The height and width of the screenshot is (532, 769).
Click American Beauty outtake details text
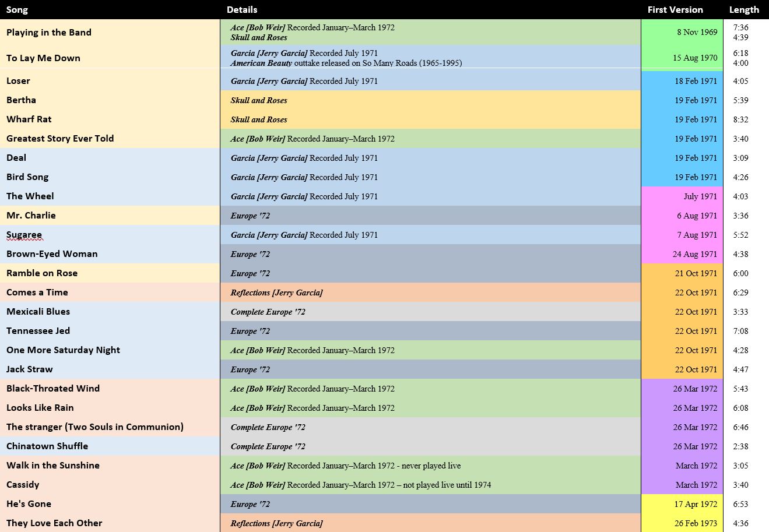click(346, 63)
